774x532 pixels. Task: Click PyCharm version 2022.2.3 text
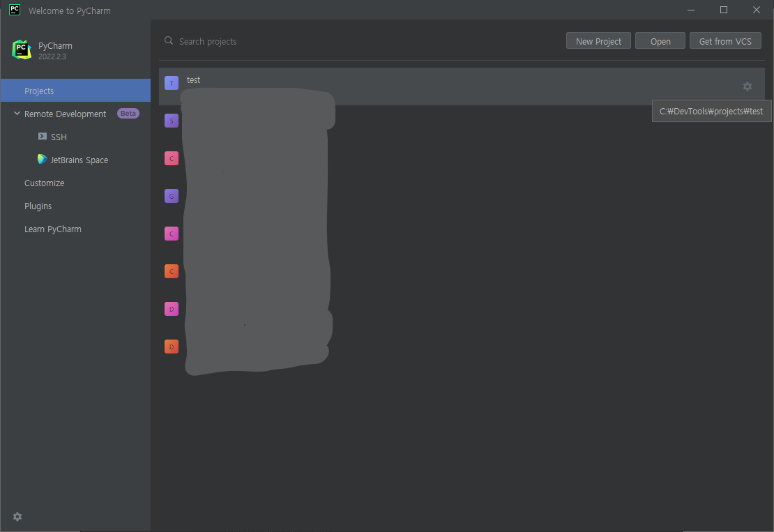(52, 56)
